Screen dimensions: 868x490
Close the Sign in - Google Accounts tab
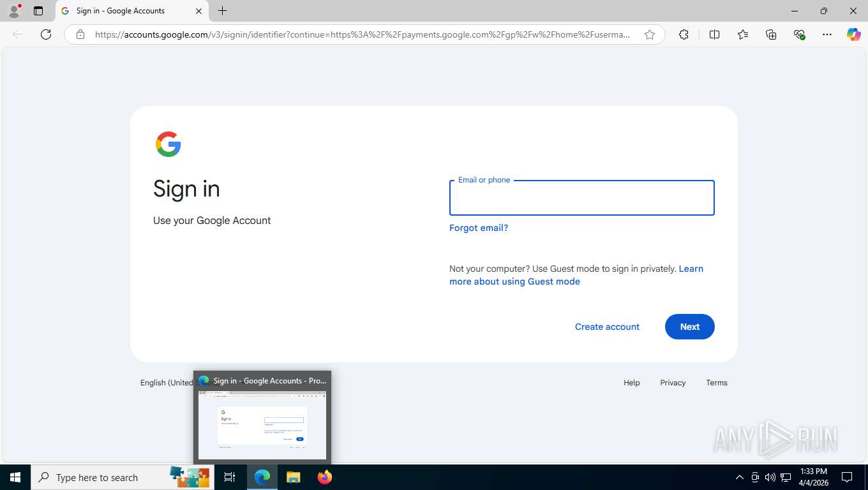(x=198, y=11)
